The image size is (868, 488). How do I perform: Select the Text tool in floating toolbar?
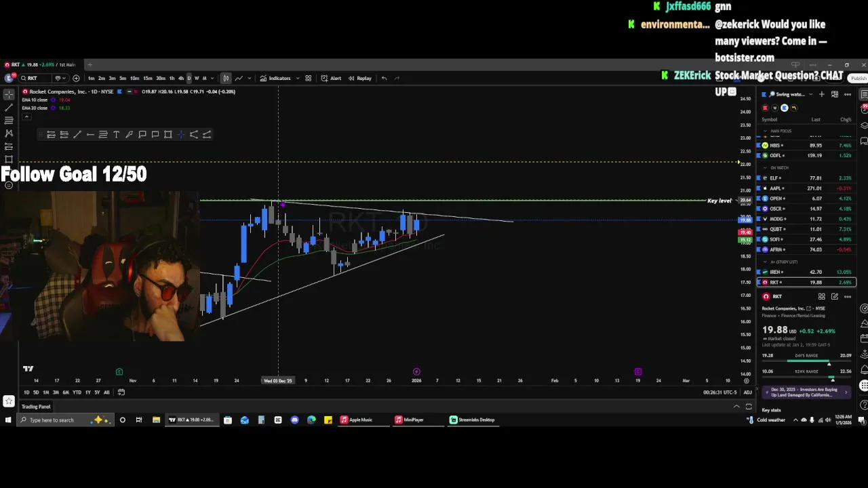(x=116, y=134)
